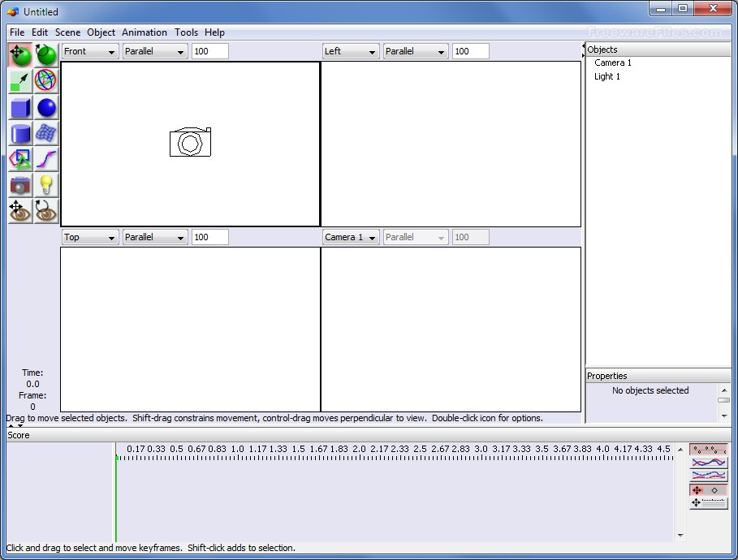Select the Create Camera tool
Screen dimensions: 738x560
tap(20, 185)
